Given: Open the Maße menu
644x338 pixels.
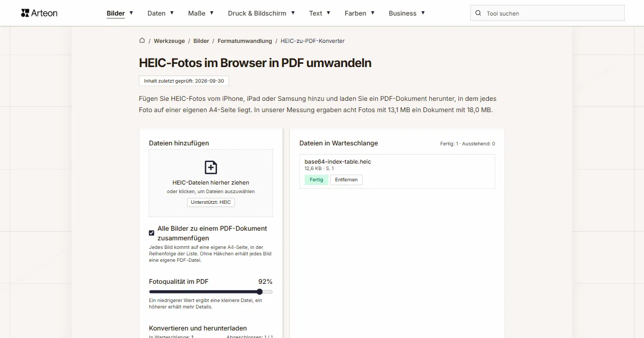Looking at the screenshot, I should point(196,13).
